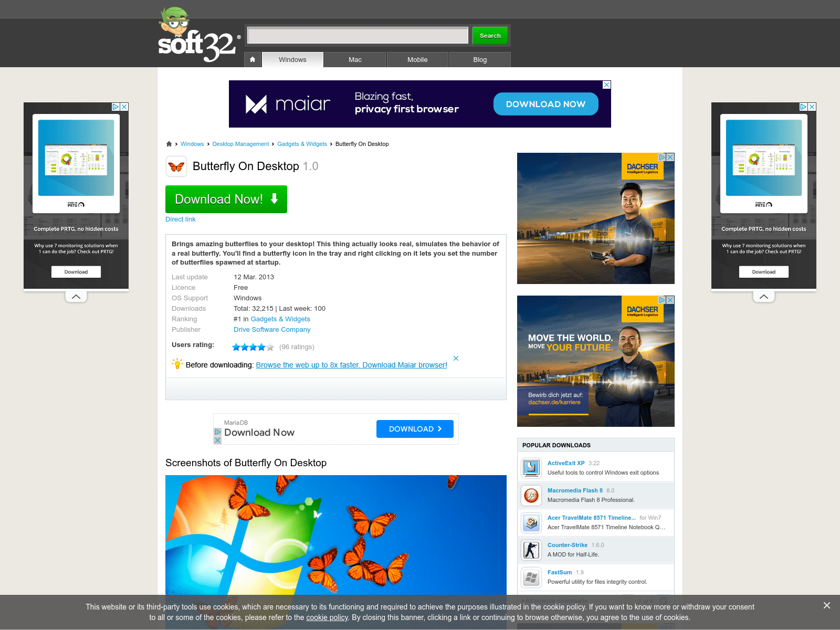Close the second Dachser ad
Image resolution: width=840 pixels, height=630 pixels.
670,300
